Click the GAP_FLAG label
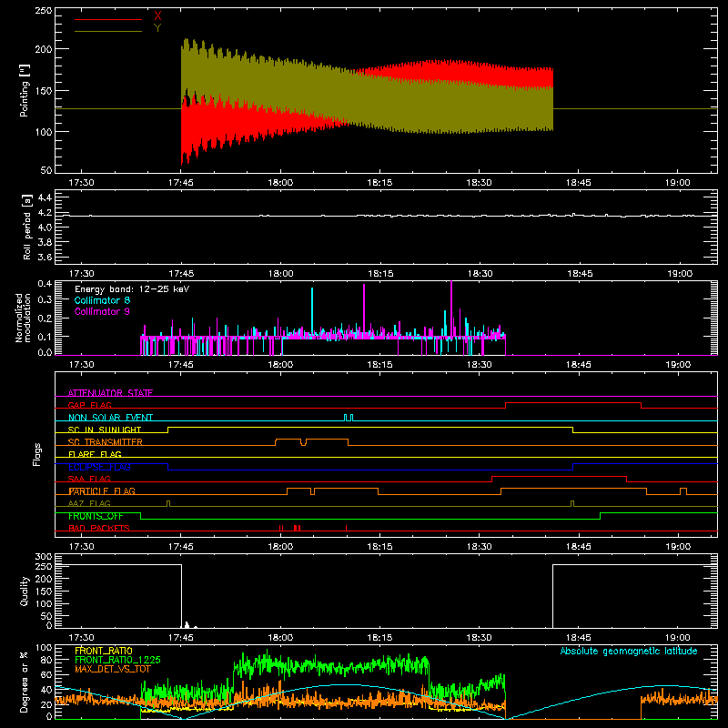This screenshot has height=728, width=728. tap(89, 405)
